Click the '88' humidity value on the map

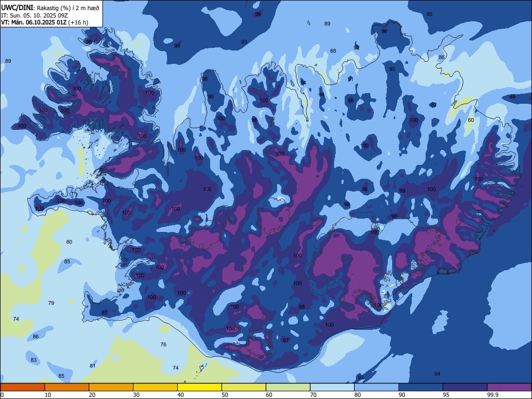tap(333, 51)
